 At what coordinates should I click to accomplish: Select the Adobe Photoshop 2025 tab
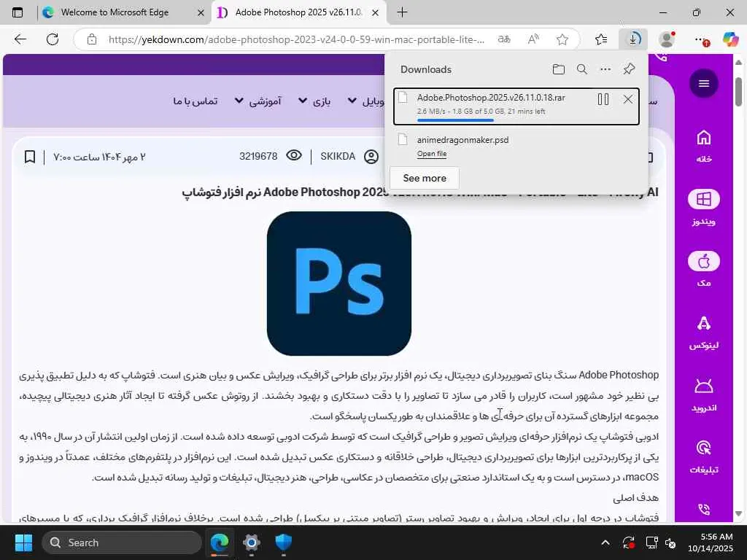point(298,12)
